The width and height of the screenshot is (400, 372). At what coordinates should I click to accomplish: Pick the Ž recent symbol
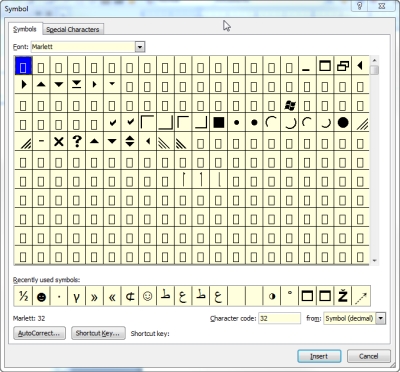coord(343,296)
